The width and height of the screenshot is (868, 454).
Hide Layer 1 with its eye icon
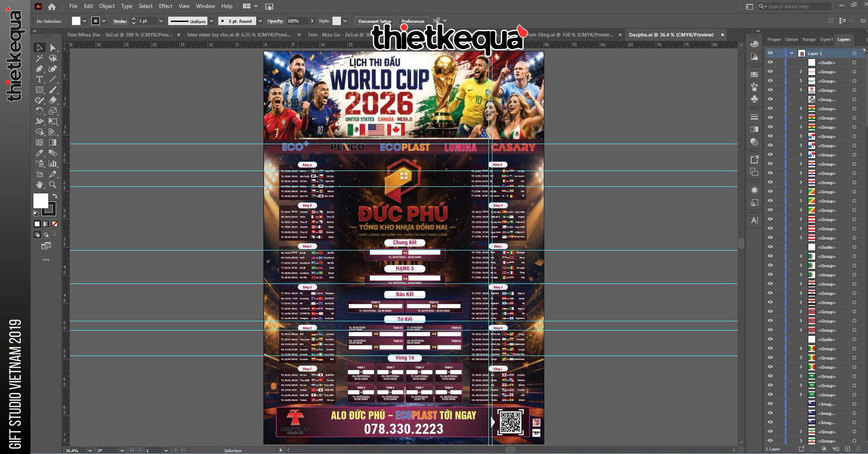tap(770, 53)
